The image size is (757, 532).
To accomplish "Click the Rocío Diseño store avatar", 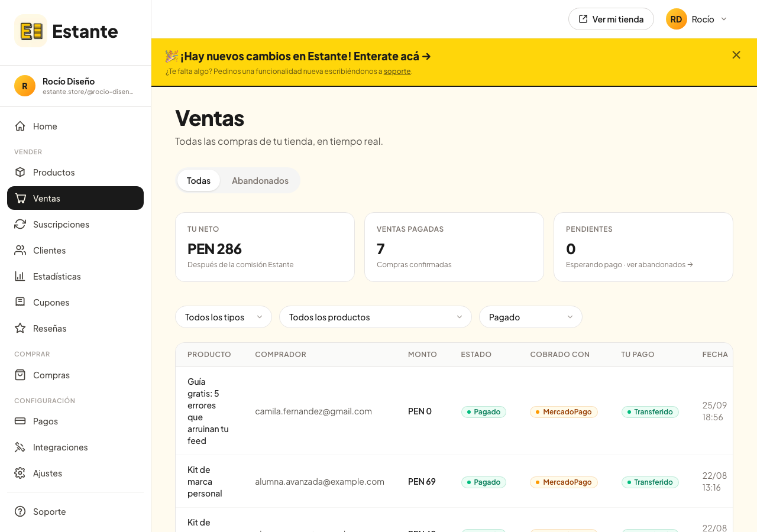I will 25,86.
